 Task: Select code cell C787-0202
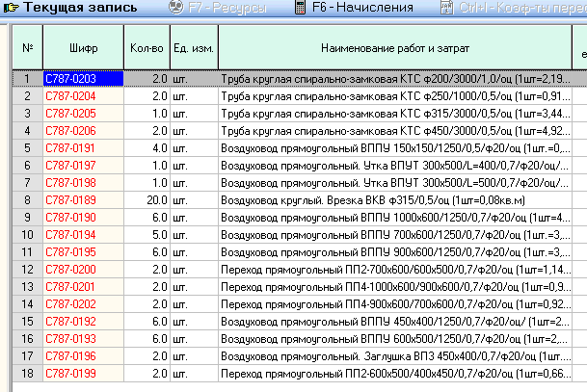click(84, 304)
